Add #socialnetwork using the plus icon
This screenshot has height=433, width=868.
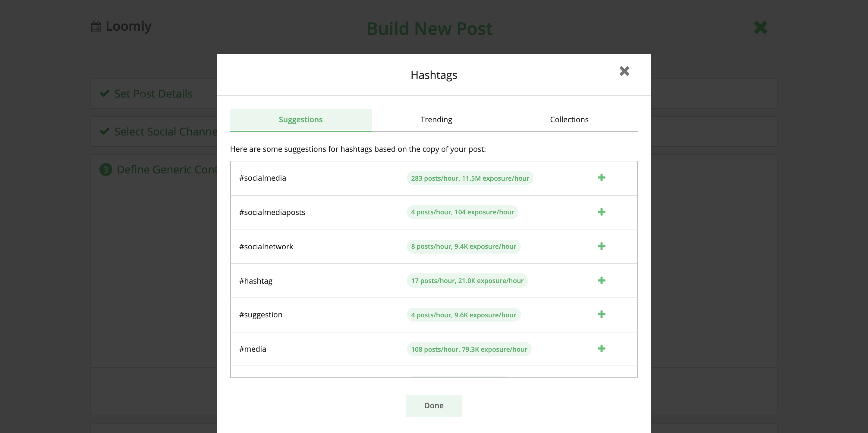tap(602, 246)
